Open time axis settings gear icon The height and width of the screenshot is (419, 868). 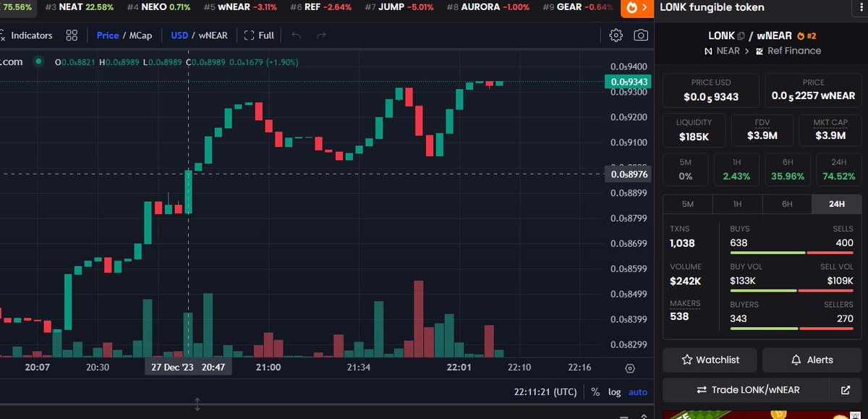(x=629, y=368)
